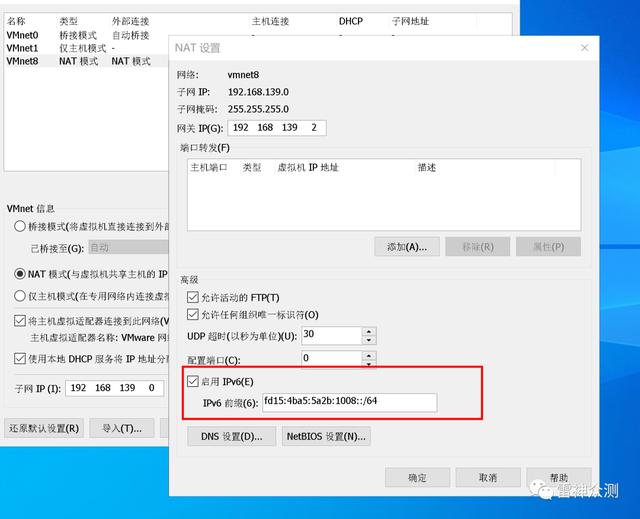
Task: Select the VMnet8 row
Action: click(86, 61)
